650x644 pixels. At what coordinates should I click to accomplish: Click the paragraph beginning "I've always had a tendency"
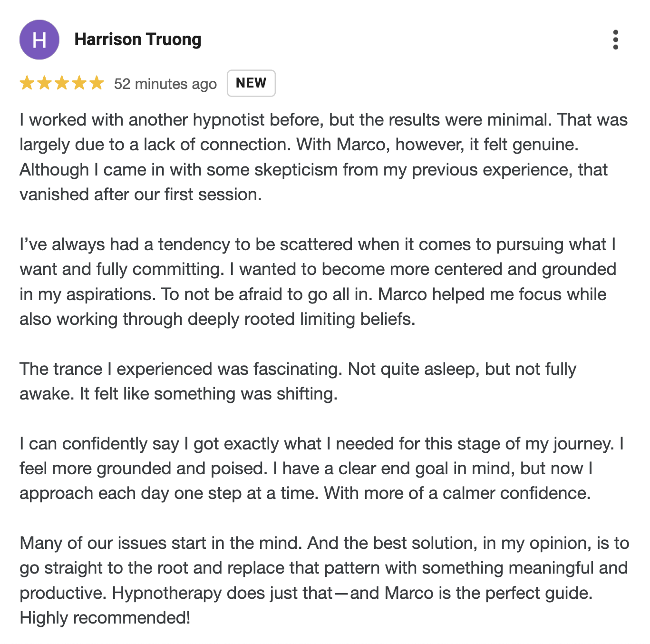[318, 269]
